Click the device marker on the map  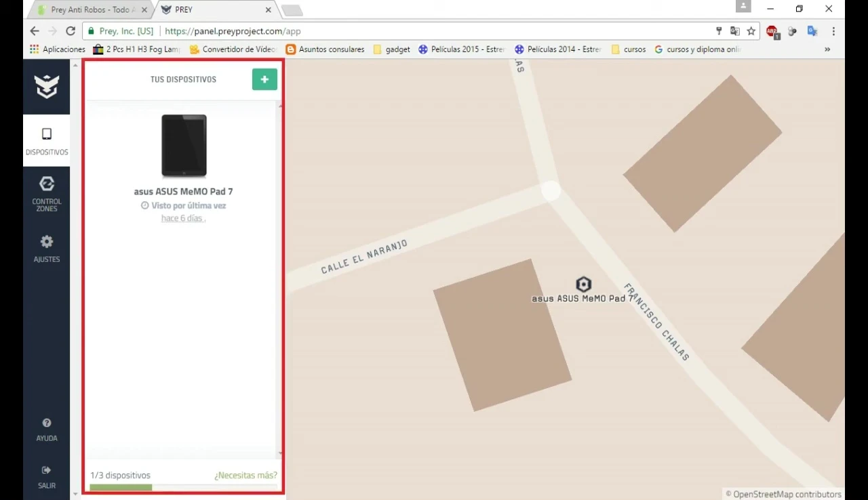pyautogui.click(x=583, y=284)
